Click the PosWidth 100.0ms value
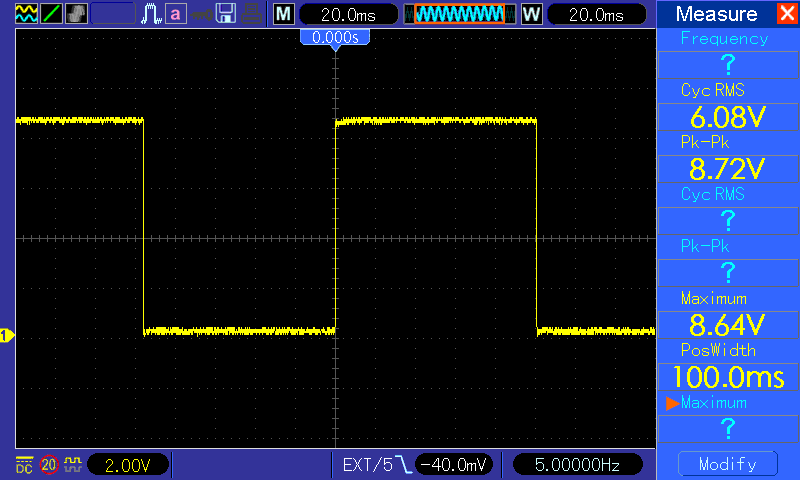This screenshot has height=480, width=800. click(x=728, y=377)
